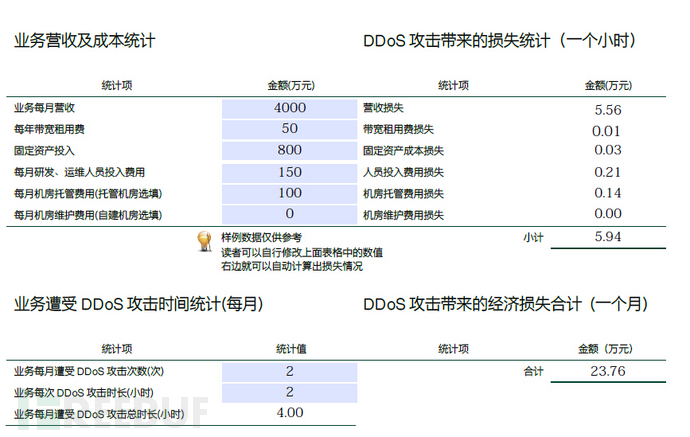Screen dimensions: 690x437
Task: Click the 金额（万元）header in monthly total table
Action: coord(606,349)
